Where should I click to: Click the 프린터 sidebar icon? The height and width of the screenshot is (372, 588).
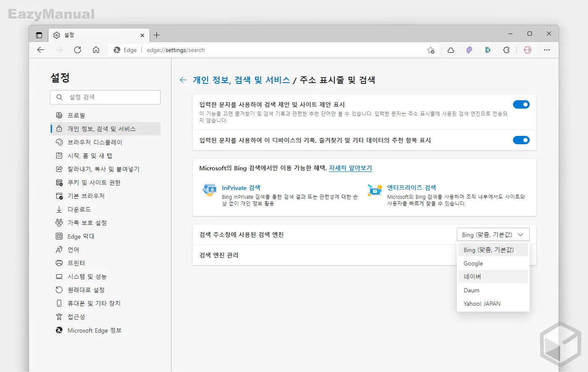(x=59, y=263)
